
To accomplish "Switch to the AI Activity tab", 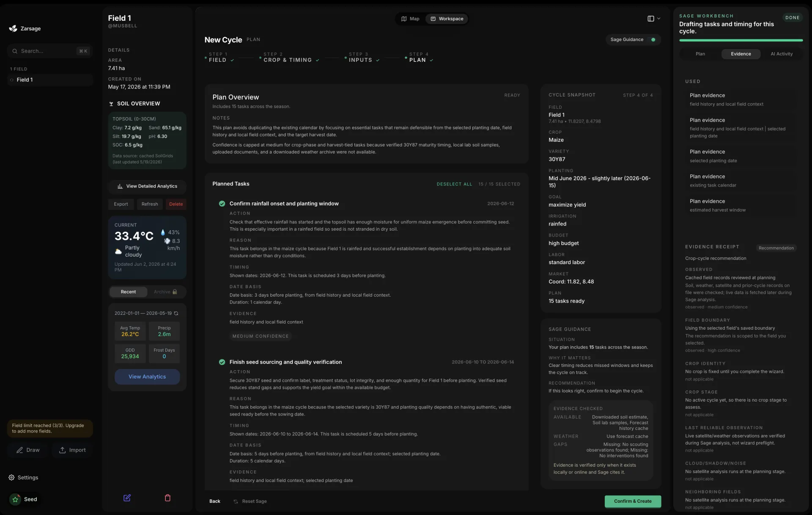I will 781,54.
